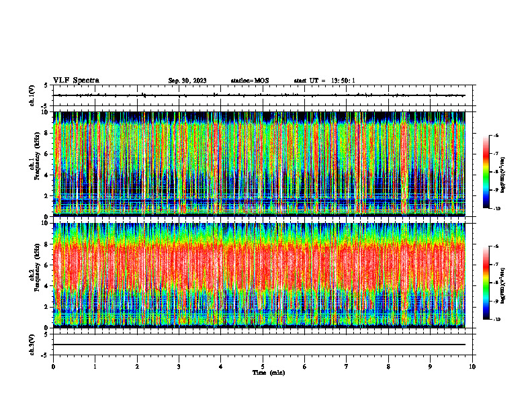
Task: Click the '8' kHz tick on ch.1 spectrogram
Action: coord(47,133)
